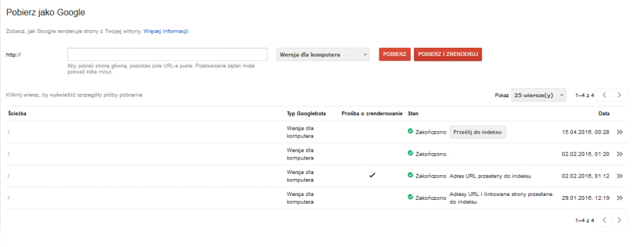The width and height of the screenshot is (644, 247).
Task: Go to next page using top pager arrow
Action: click(x=619, y=95)
